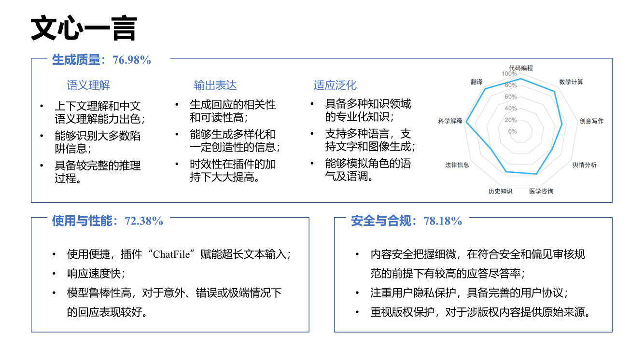Click the 80% radar axis tick
The image size is (644, 362).
tap(511, 85)
